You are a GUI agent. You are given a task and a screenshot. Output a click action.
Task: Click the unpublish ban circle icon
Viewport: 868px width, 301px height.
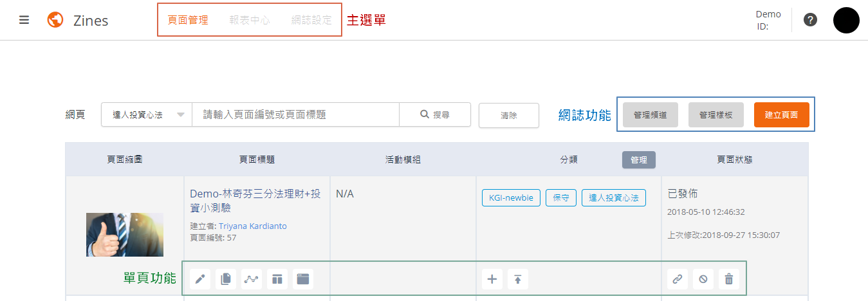703,279
